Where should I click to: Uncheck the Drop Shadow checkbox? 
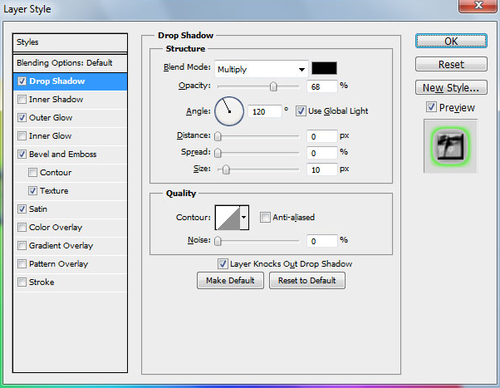click(x=22, y=81)
